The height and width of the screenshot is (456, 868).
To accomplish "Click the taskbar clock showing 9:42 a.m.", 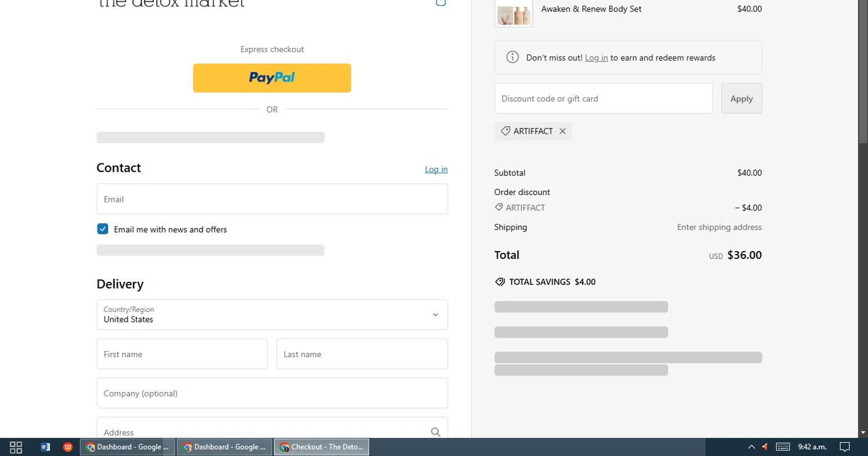I will click(x=812, y=447).
